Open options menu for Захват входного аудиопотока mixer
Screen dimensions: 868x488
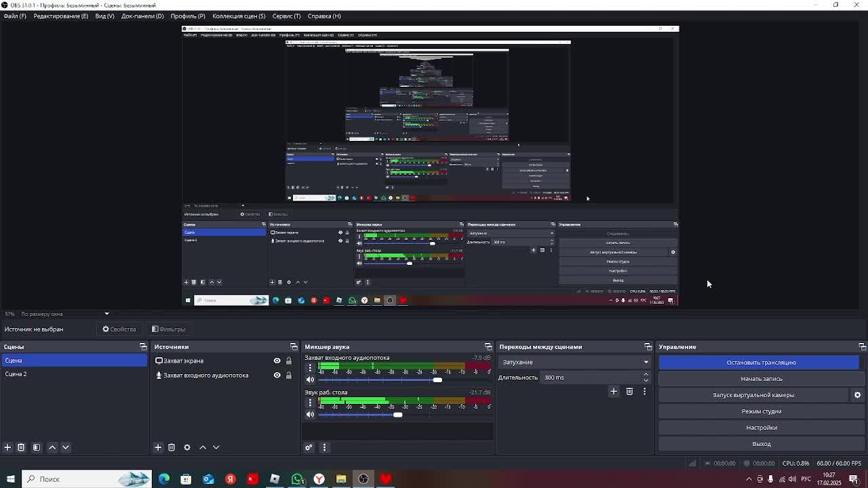pyautogui.click(x=310, y=368)
